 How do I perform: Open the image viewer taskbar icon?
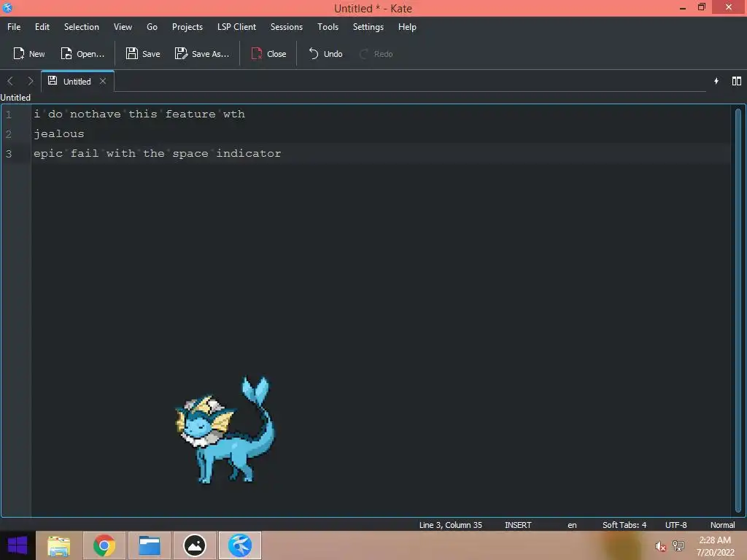[195, 545]
